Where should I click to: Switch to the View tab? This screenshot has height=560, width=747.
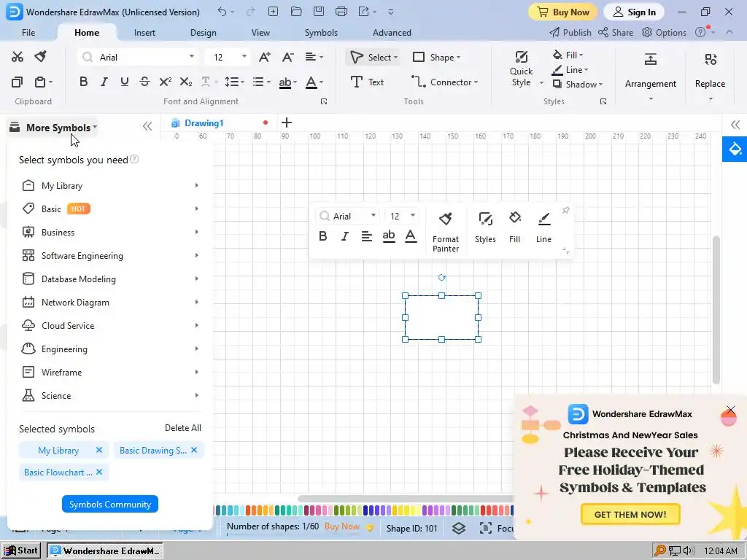(x=260, y=32)
